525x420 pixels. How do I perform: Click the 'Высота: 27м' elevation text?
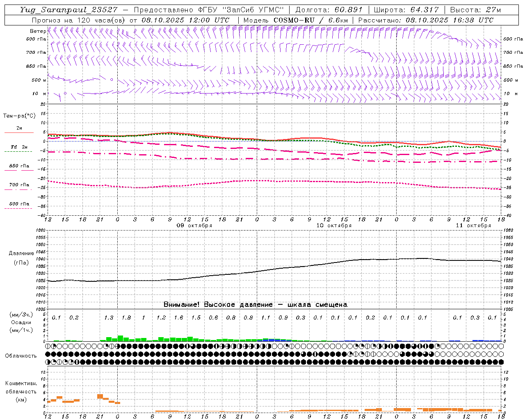[x=475, y=10]
